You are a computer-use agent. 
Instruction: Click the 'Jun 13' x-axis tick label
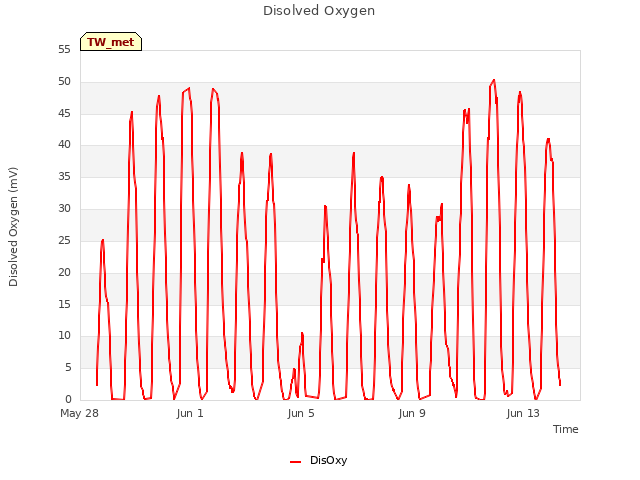(x=523, y=413)
